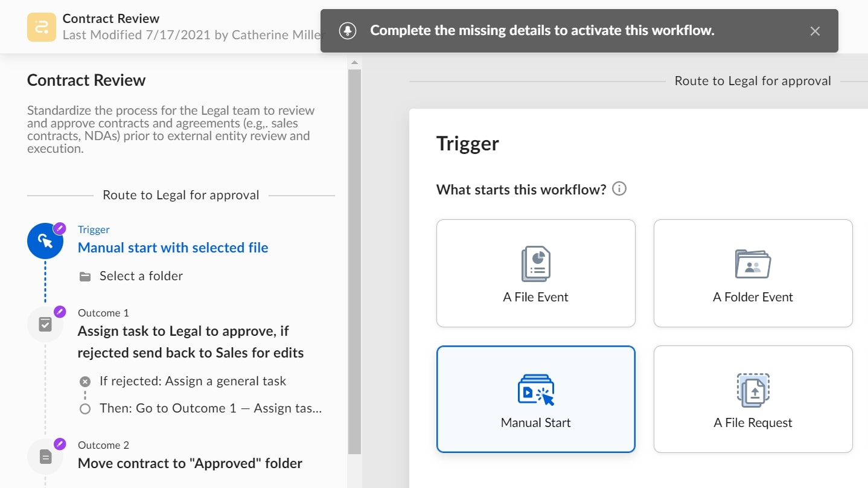Click the Select a folder row
Viewport: 868px width, 488px height.
point(131,276)
